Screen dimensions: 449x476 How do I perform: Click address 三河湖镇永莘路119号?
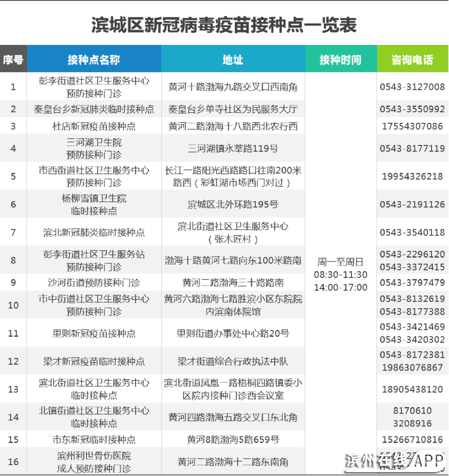tap(233, 148)
